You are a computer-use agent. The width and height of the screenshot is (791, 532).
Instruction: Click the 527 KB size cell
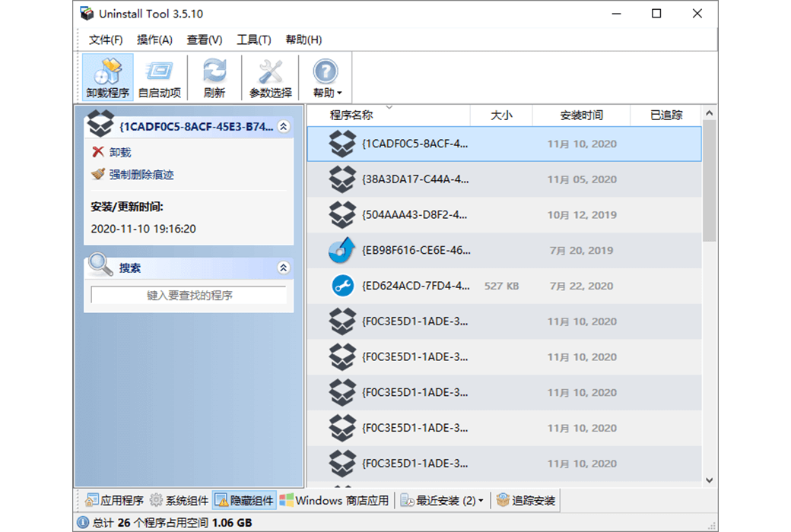[501, 286]
